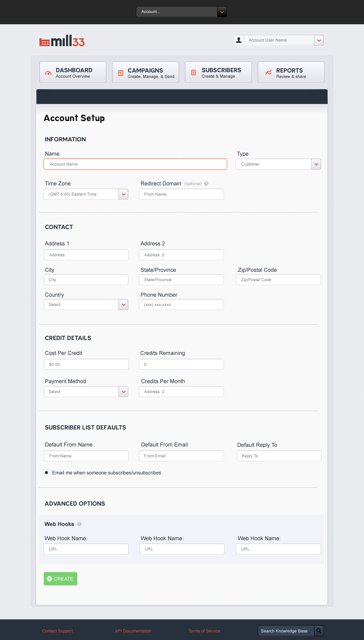Open the Type dropdown showing Customer
Viewport: 364px width, 640px height.
tap(316, 164)
